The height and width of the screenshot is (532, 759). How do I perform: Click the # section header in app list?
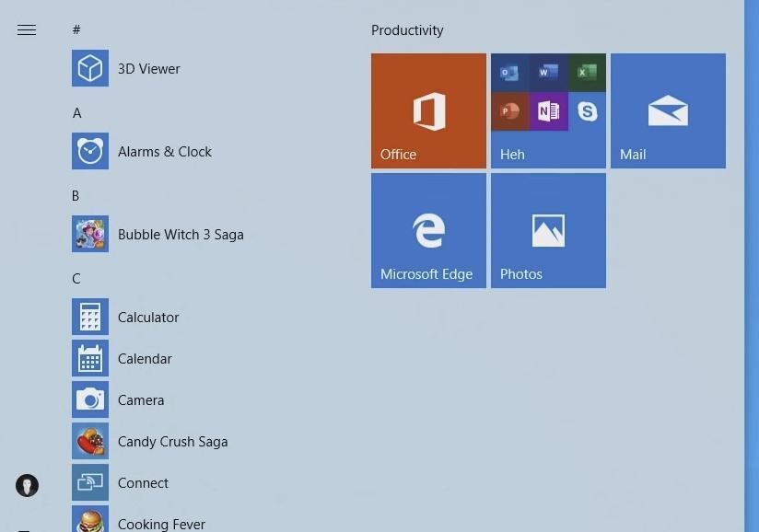click(x=76, y=30)
